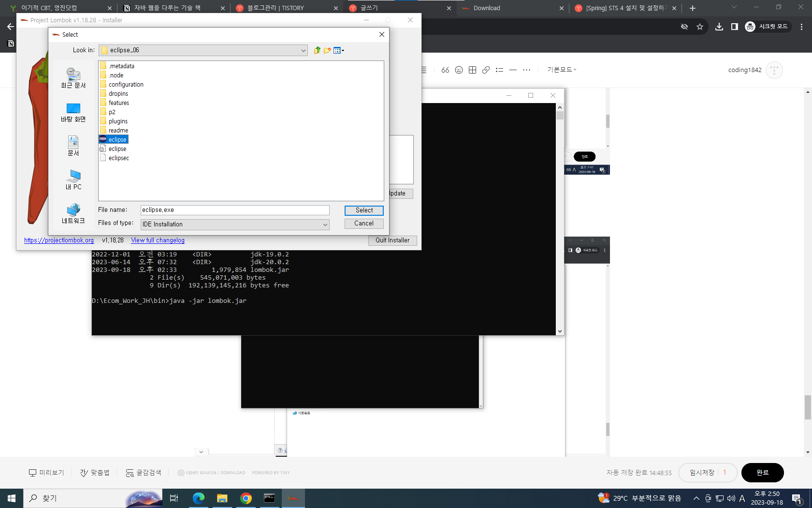This screenshot has width=812, height=508.
Task: Insert quote block icon in editor toolbar
Action: [445, 70]
